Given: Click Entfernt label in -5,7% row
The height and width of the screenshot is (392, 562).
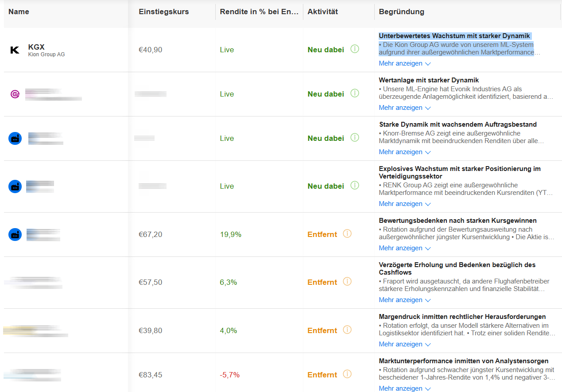Looking at the screenshot, I should [322, 375].
